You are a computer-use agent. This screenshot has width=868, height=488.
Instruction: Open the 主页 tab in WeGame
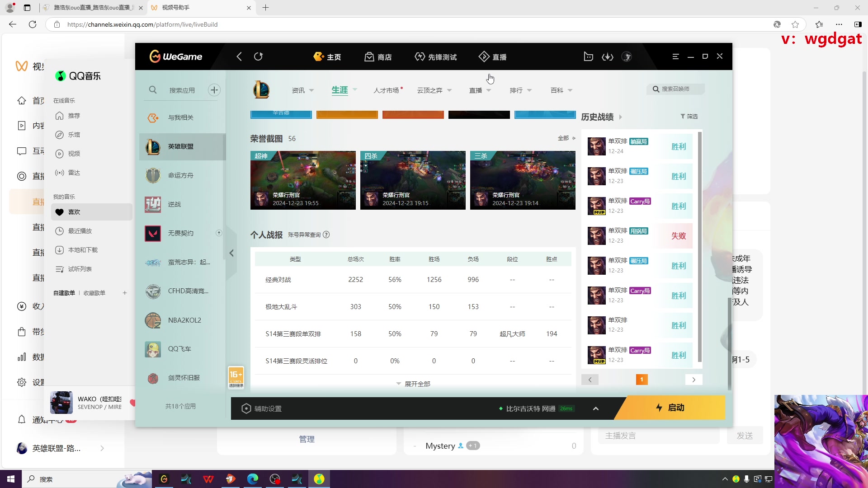coord(327,57)
